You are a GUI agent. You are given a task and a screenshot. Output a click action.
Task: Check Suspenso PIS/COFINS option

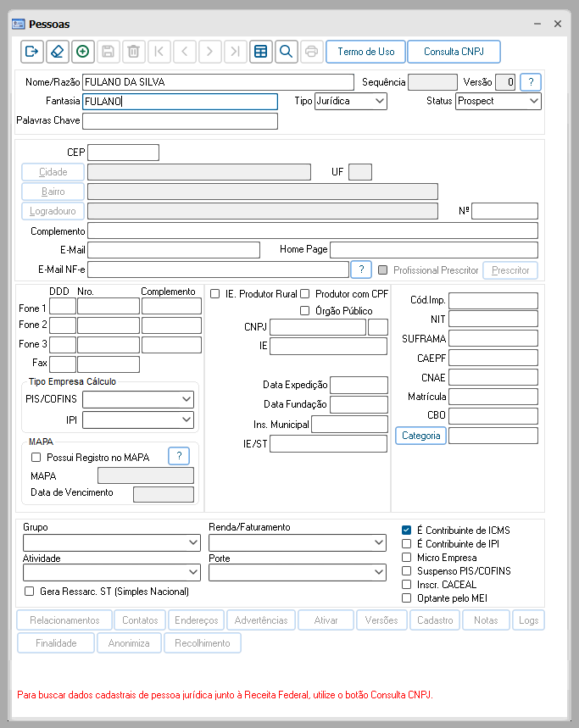pyautogui.click(x=406, y=570)
